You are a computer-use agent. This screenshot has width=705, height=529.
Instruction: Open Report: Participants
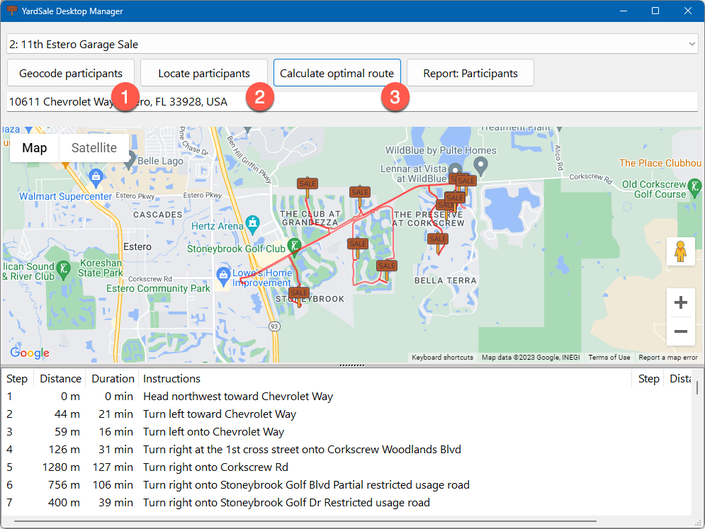click(470, 73)
